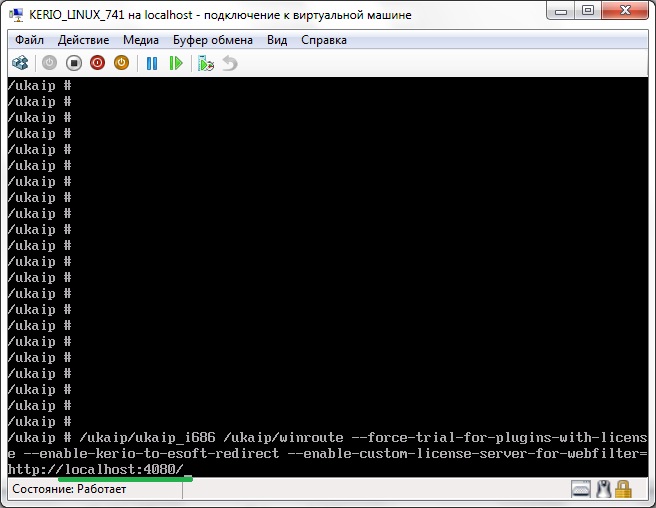Image resolution: width=656 pixels, height=508 pixels.
Task: Save VM state with the orange icon
Action: click(x=121, y=63)
